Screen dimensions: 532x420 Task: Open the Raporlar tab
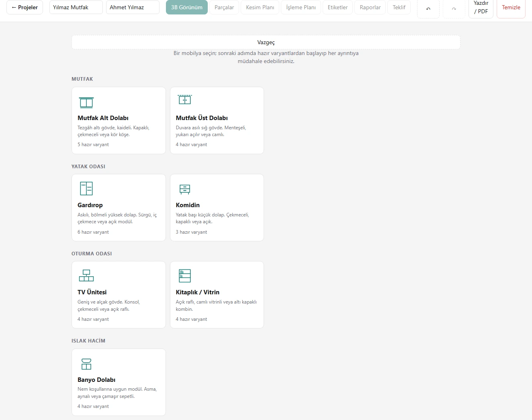pyautogui.click(x=370, y=7)
